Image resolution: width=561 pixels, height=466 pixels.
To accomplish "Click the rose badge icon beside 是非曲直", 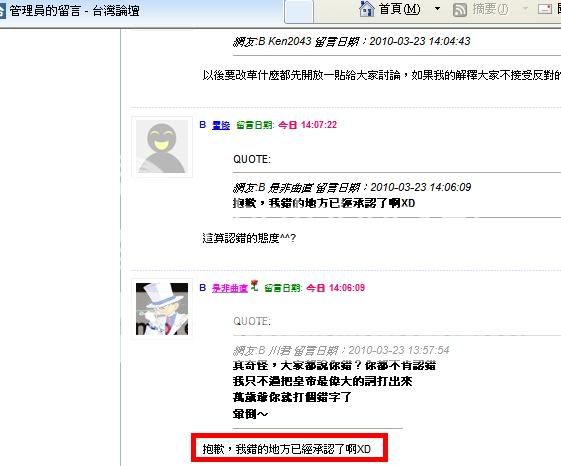I will point(254,286).
